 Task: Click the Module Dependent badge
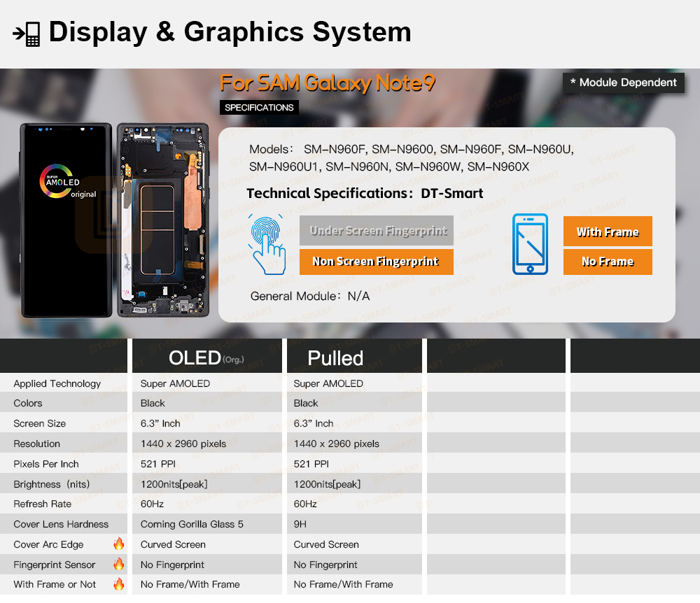point(623,83)
